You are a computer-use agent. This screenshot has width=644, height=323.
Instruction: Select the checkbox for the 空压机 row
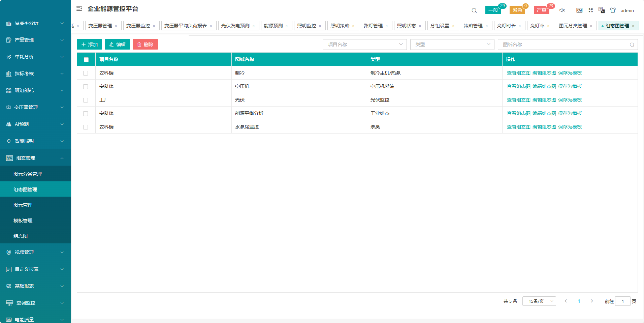(86, 87)
